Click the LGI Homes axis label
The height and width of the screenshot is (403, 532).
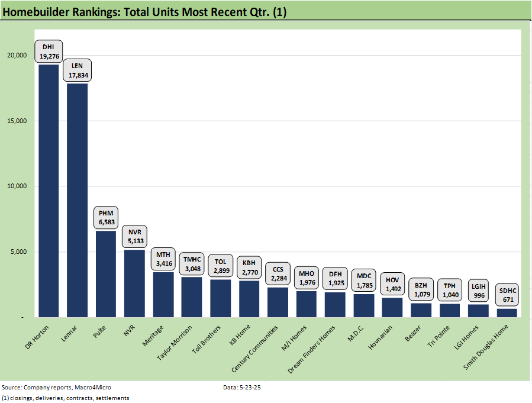click(x=466, y=337)
